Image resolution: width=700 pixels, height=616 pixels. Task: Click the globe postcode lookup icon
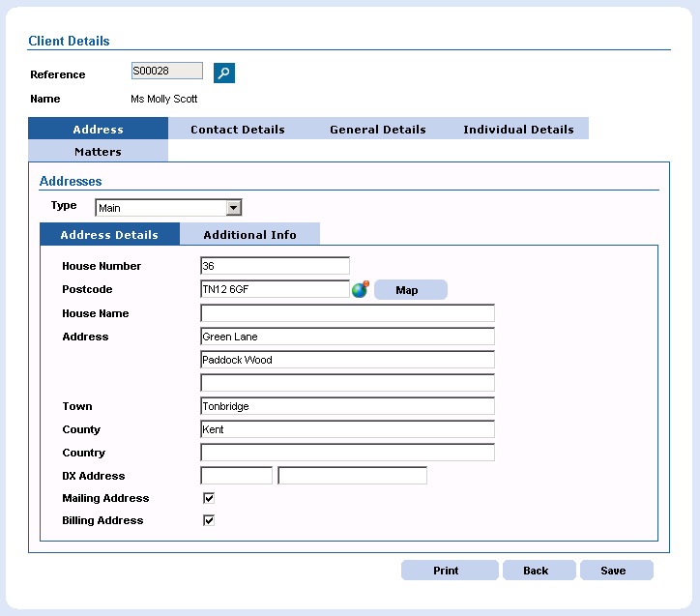coord(361,289)
